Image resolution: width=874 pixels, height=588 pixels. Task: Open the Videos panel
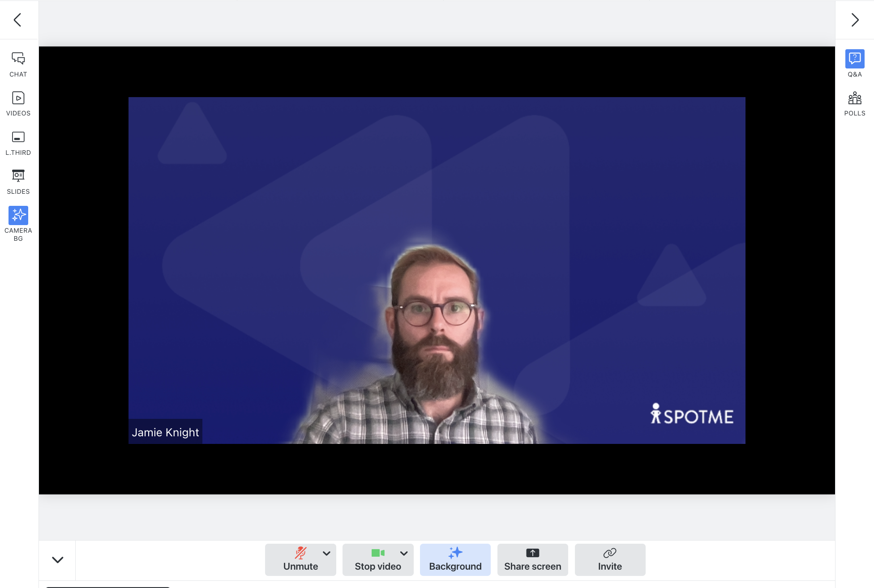click(18, 104)
